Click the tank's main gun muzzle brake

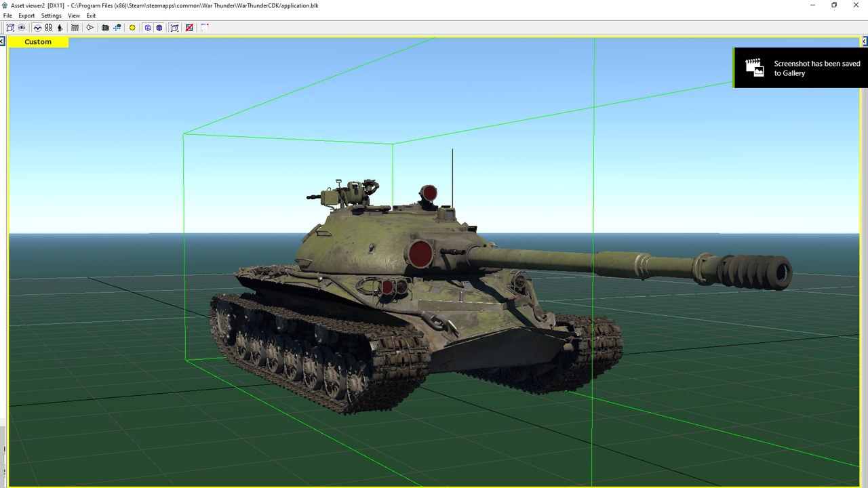(x=755, y=272)
